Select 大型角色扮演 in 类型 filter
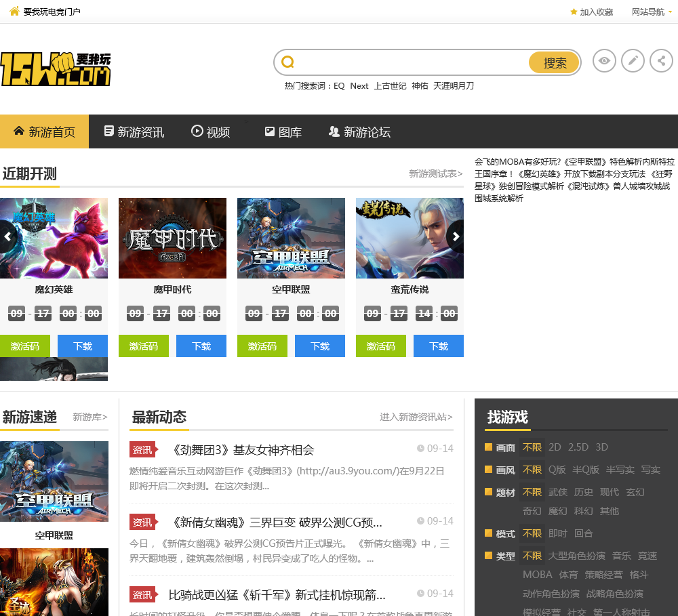This screenshot has width=678, height=616. (577, 556)
